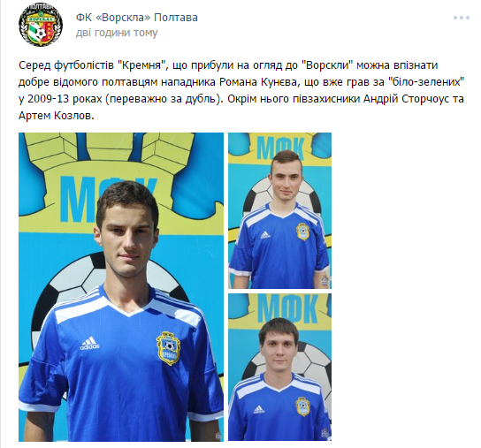Click the name 'Романа Кунєва' in post text
481x448 pixels.
(258, 82)
